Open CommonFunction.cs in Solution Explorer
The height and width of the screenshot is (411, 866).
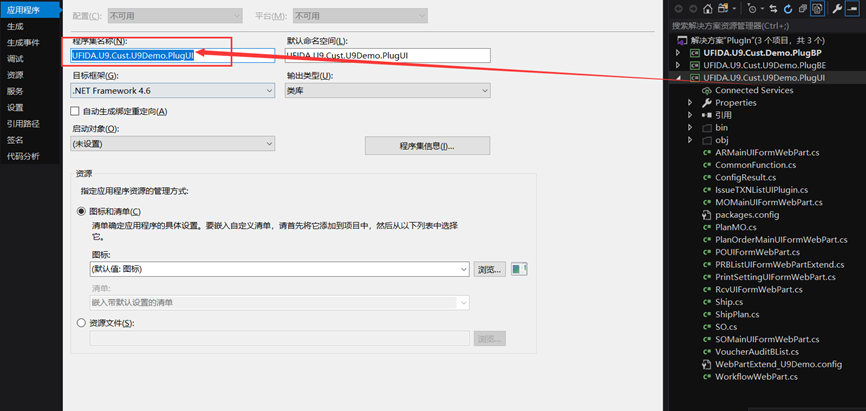755,165
